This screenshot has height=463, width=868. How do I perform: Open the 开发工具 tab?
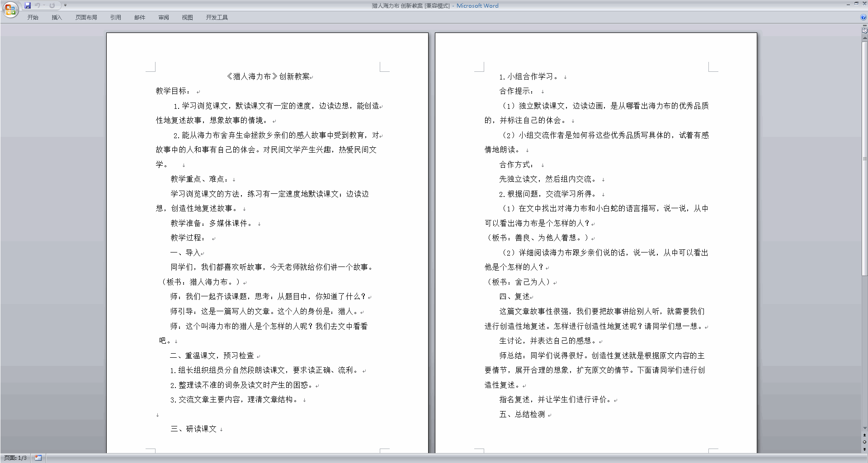[217, 18]
